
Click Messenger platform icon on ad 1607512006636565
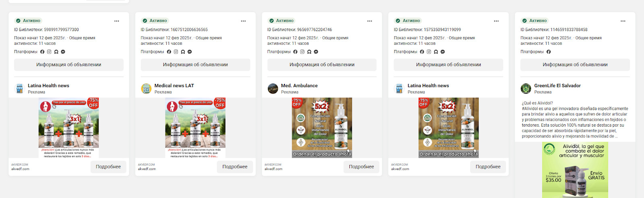point(190,52)
